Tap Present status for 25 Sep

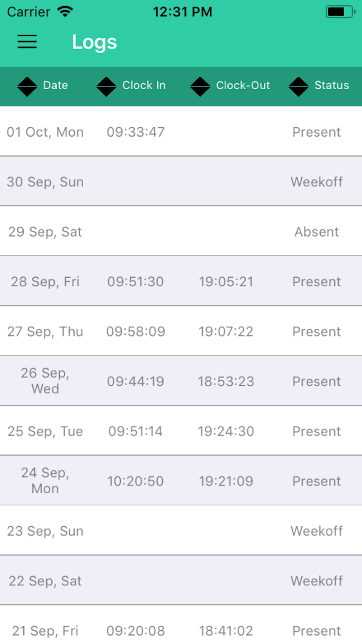[316, 431]
